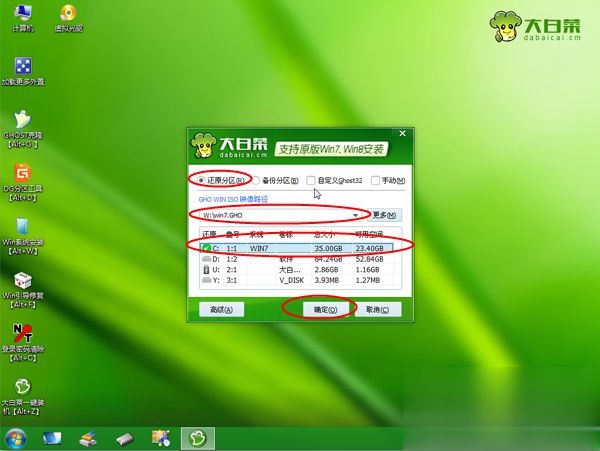Click the brush cleaner icon in taskbar
This screenshot has width=600, height=451.
pyautogui.click(x=88, y=438)
